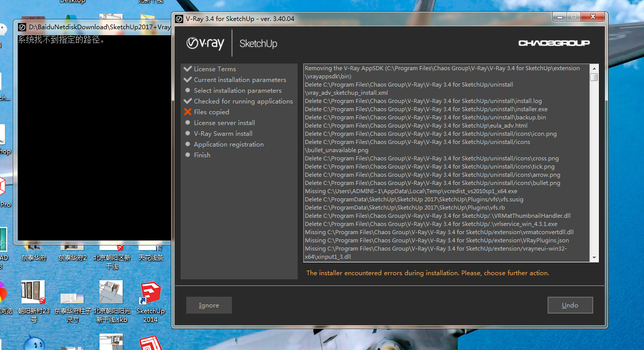This screenshot has width=644, height=350.
Task: Click the log line deleting VRMatThumbnailHandler.dll
Action: 438,216
